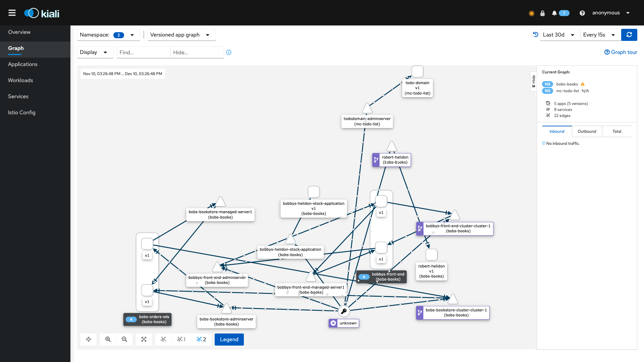The width and height of the screenshot is (644, 362).
Task: Click the help question mark icon
Action: [x=582, y=13]
